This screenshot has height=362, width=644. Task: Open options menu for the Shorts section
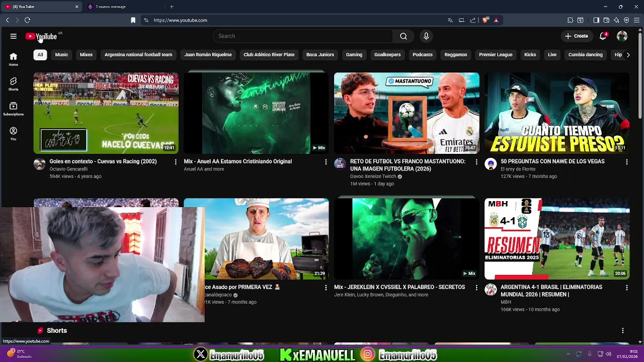point(622,331)
